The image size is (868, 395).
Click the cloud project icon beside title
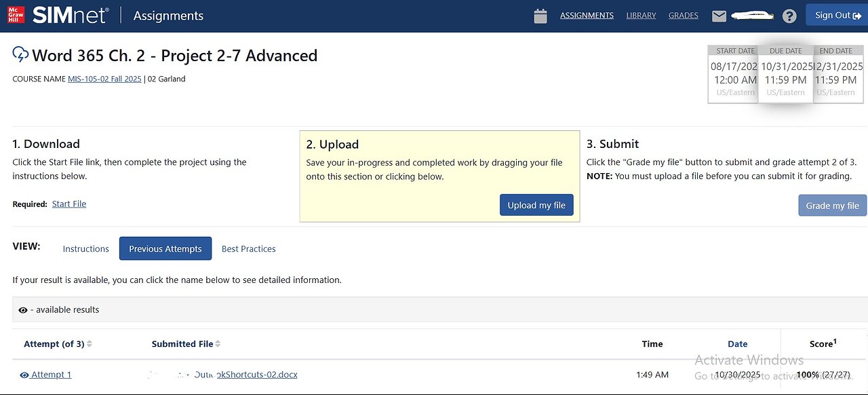21,55
